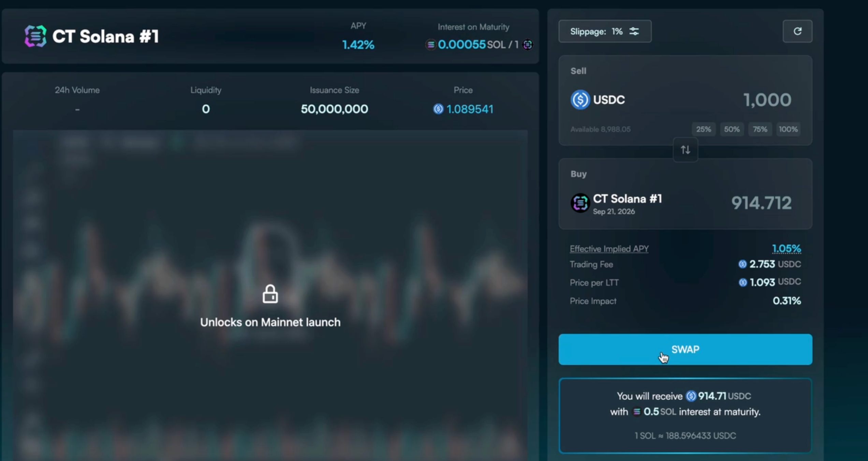Open the USDC sell token selector
Image resolution: width=868 pixels, height=461 pixels.
pos(609,100)
